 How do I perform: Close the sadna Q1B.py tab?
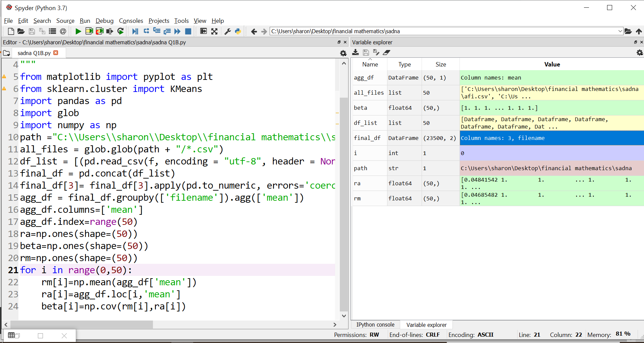click(x=56, y=53)
